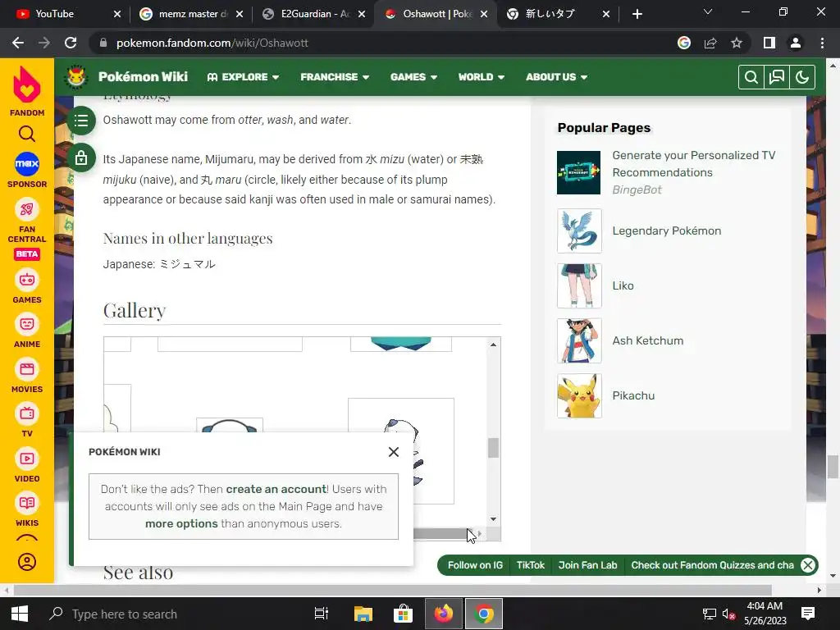Bookmark this page with star icon
The width and height of the screenshot is (840, 630).
click(737, 43)
